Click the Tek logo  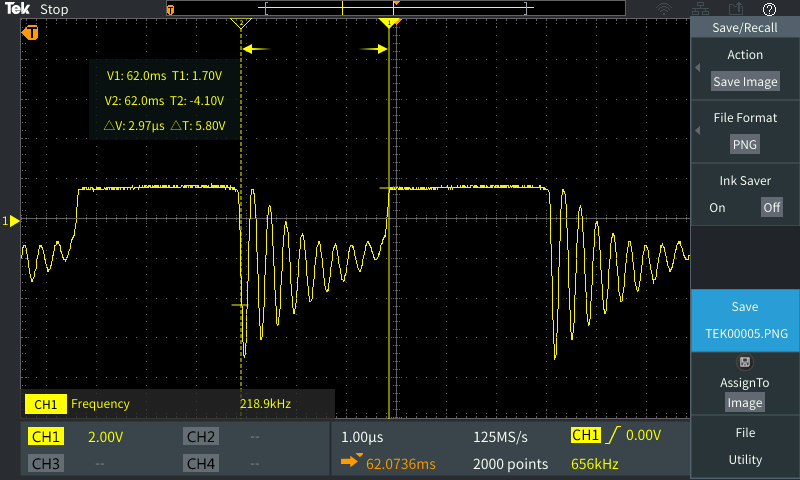(x=17, y=9)
